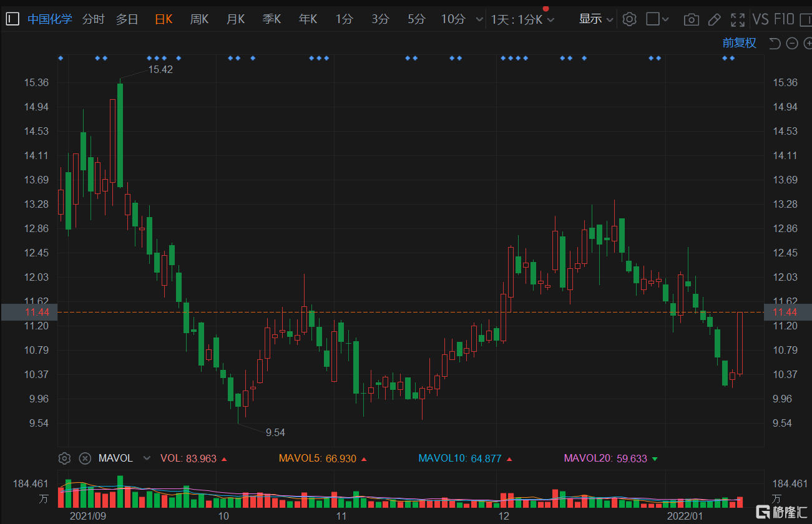
Task: Enter fullscreen chart mode
Action: coord(738,19)
